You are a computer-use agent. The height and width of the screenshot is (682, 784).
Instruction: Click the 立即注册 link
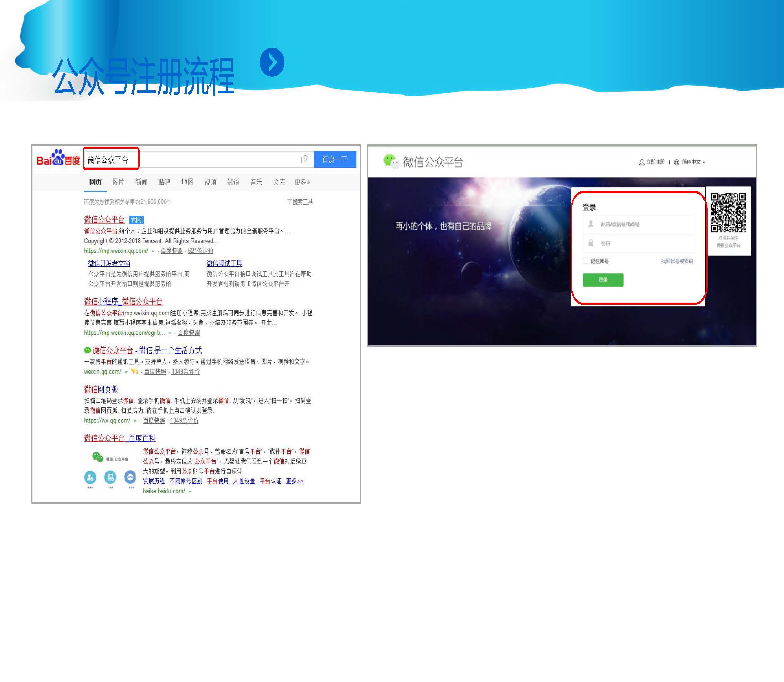pos(655,162)
